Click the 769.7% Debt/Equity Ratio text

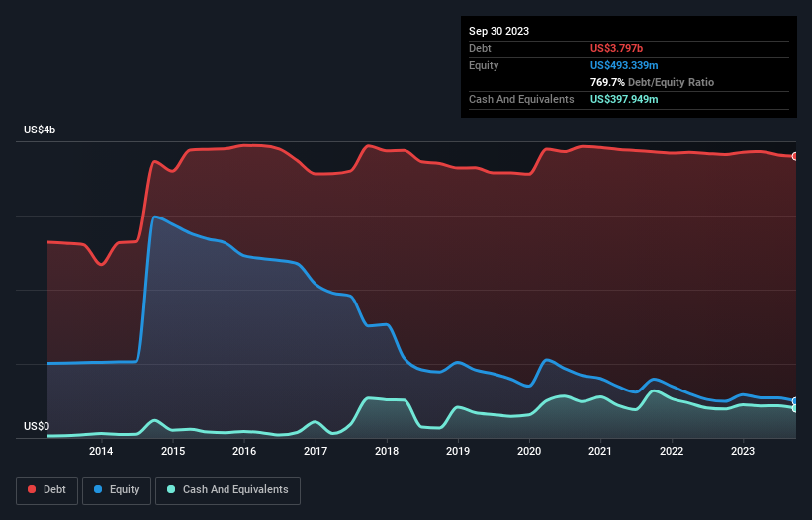point(652,82)
